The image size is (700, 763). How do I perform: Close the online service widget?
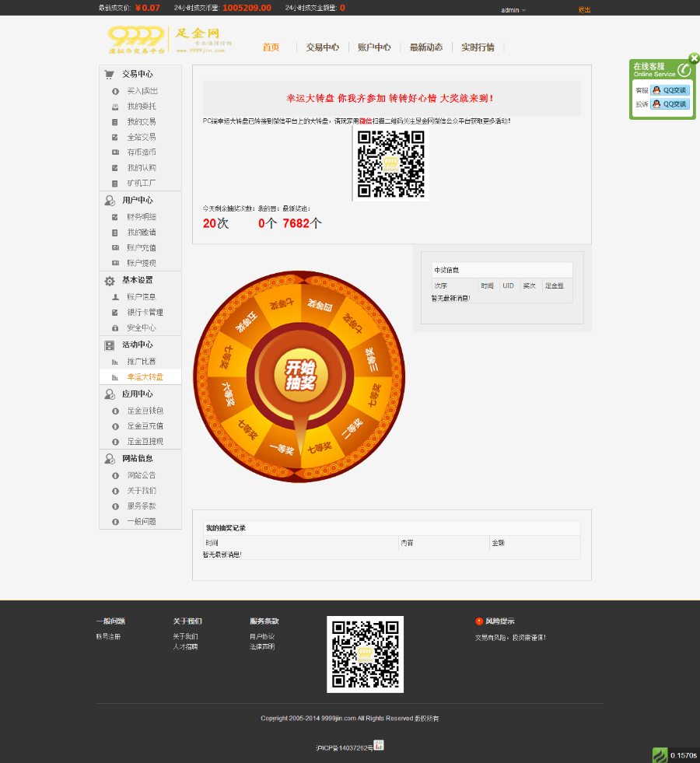694,58
